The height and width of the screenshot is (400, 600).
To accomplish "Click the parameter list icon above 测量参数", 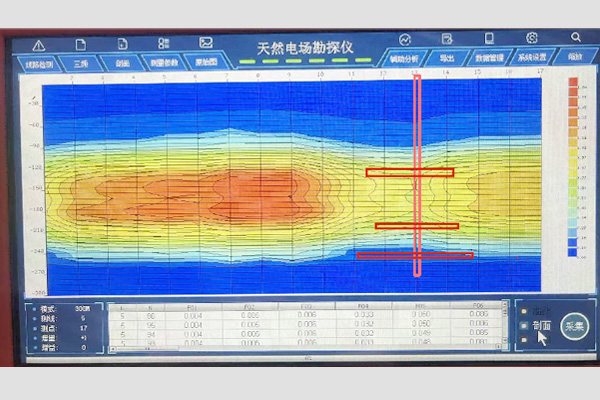I will 163,44.
